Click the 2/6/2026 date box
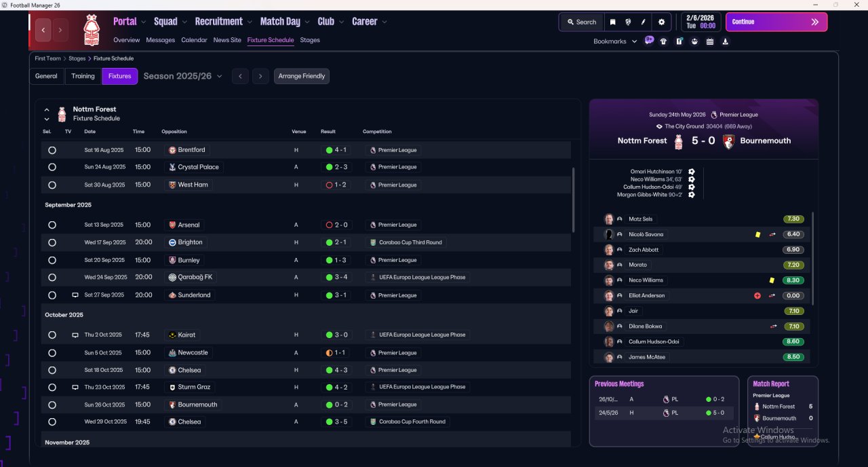The height and width of the screenshot is (467, 868). click(701, 22)
